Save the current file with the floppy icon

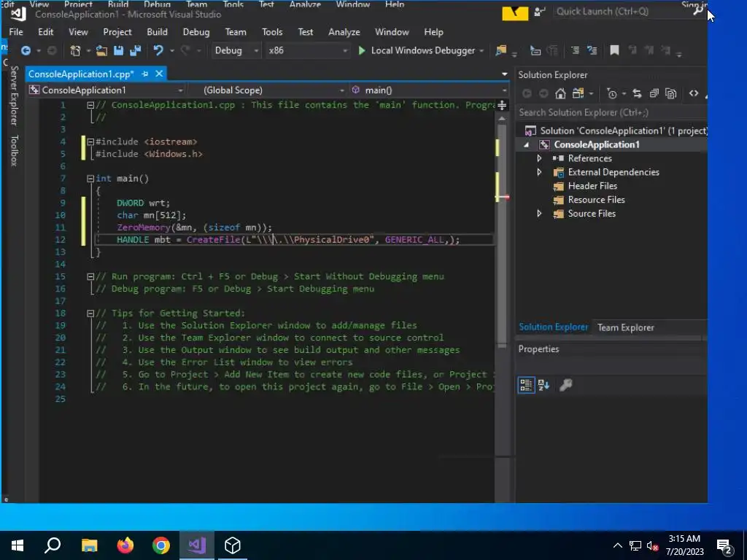point(119,50)
